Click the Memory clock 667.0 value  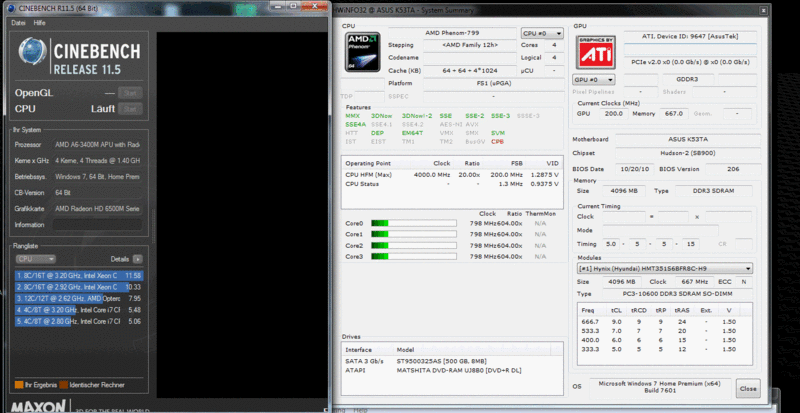click(674, 114)
